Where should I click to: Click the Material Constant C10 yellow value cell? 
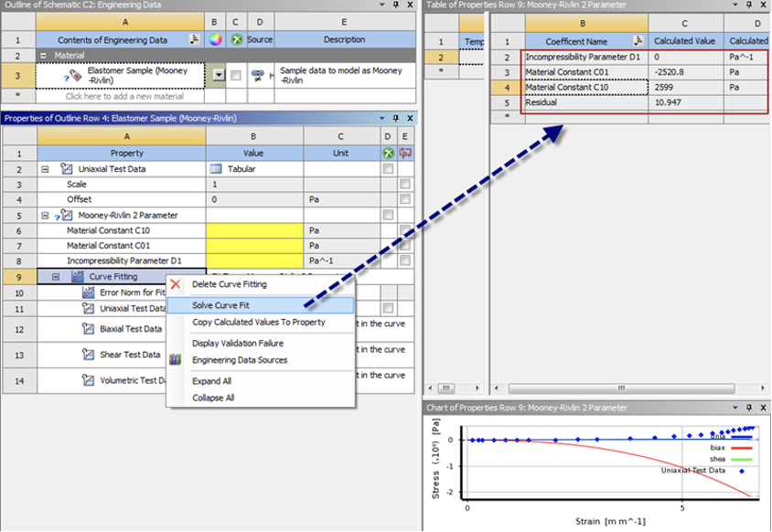254,230
